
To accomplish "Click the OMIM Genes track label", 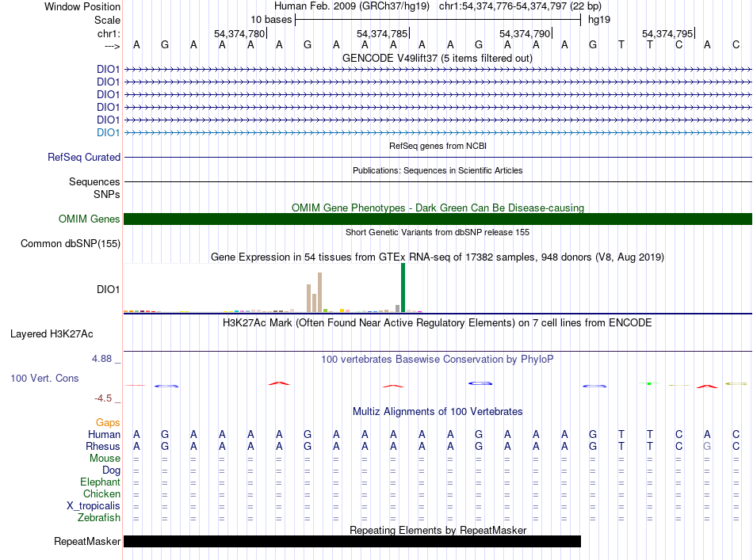I will tap(89, 219).
